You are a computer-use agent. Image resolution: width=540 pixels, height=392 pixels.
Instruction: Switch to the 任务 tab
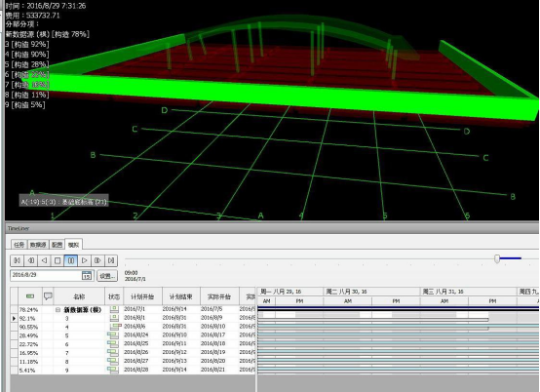pyautogui.click(x=19, y=245)
